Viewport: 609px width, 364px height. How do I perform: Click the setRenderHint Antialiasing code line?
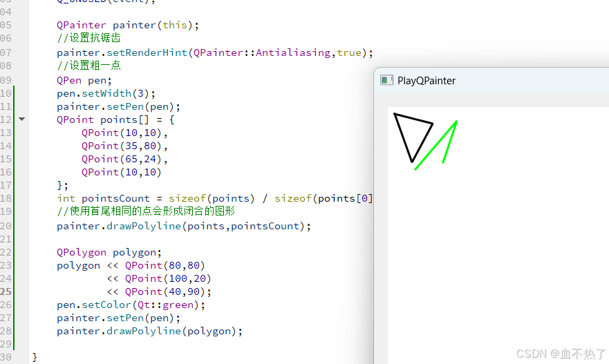[x=215, y=52]
